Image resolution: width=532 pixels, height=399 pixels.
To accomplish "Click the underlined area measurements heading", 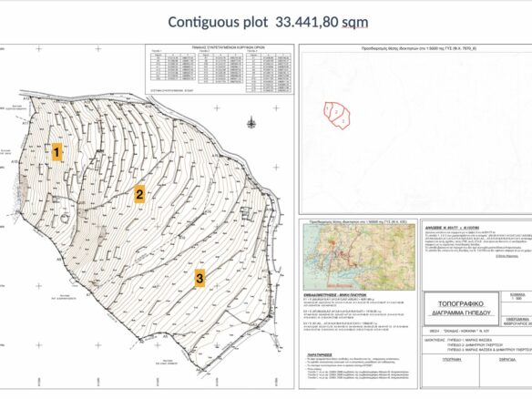I will click(334, 295).
